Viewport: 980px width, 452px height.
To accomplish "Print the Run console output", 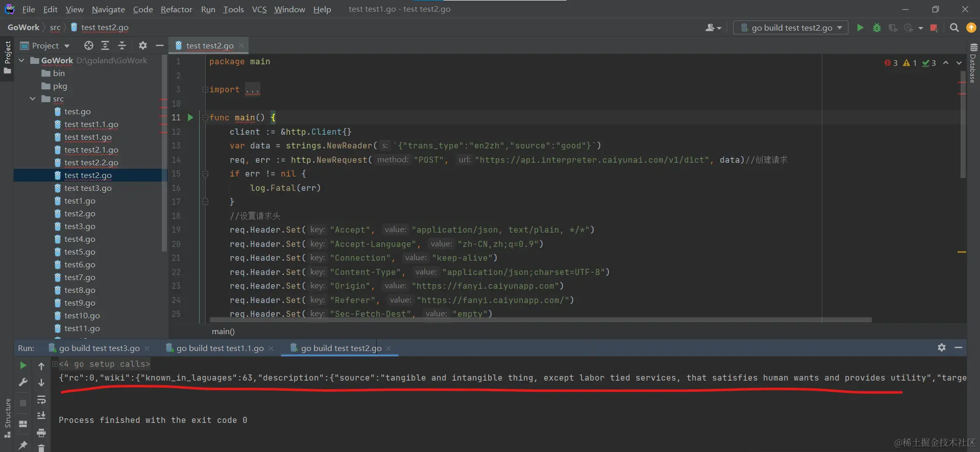I will click(41, 433).
